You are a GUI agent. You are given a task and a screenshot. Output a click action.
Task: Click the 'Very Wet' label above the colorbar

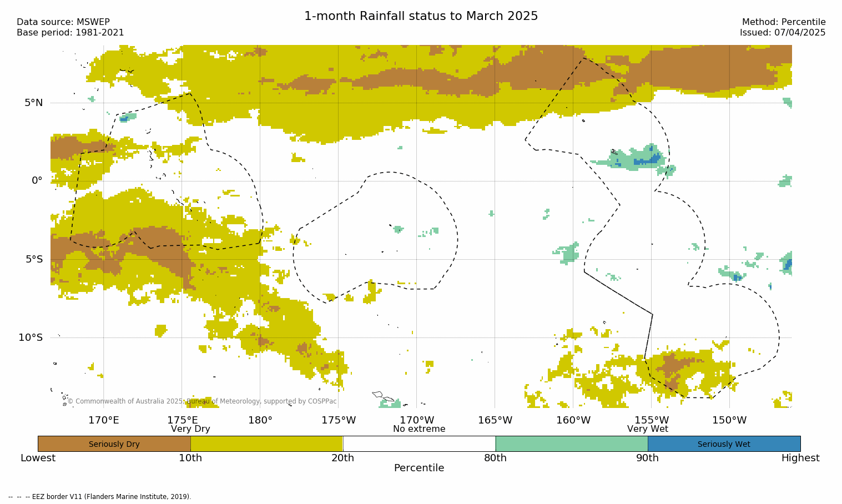pos(648,429)
